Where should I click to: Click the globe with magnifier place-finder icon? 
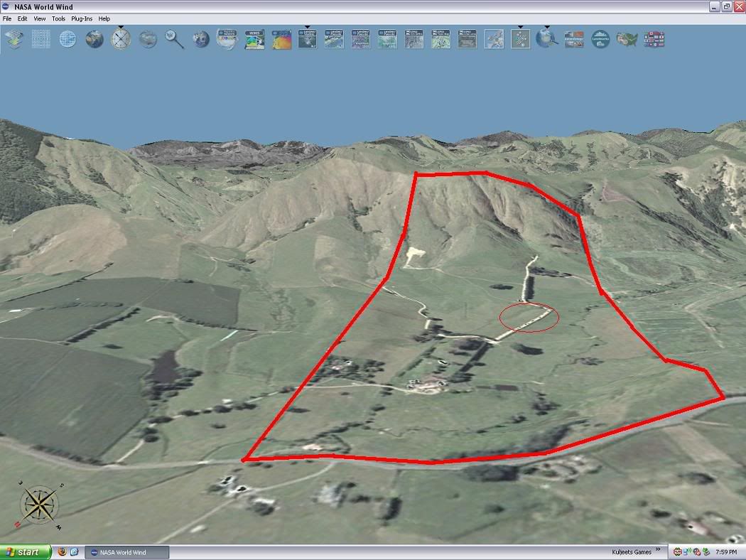coord(546,38)
